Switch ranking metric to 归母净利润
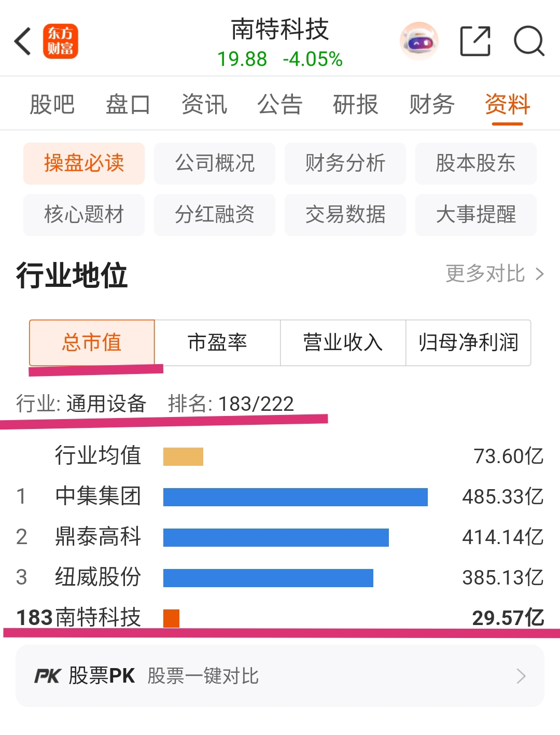Viewport: 560px width, 735px height. tap(468, 343)
